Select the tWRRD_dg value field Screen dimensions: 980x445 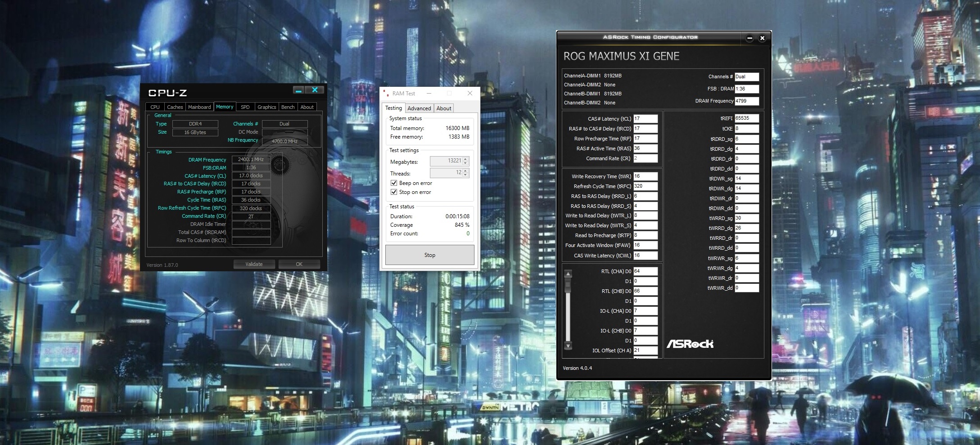[747, 228]
